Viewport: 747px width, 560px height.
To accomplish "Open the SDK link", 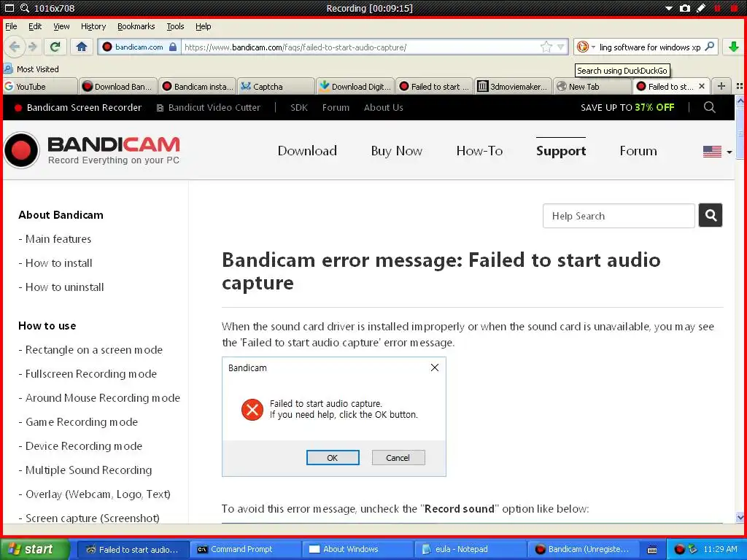I will pos(298,108).
